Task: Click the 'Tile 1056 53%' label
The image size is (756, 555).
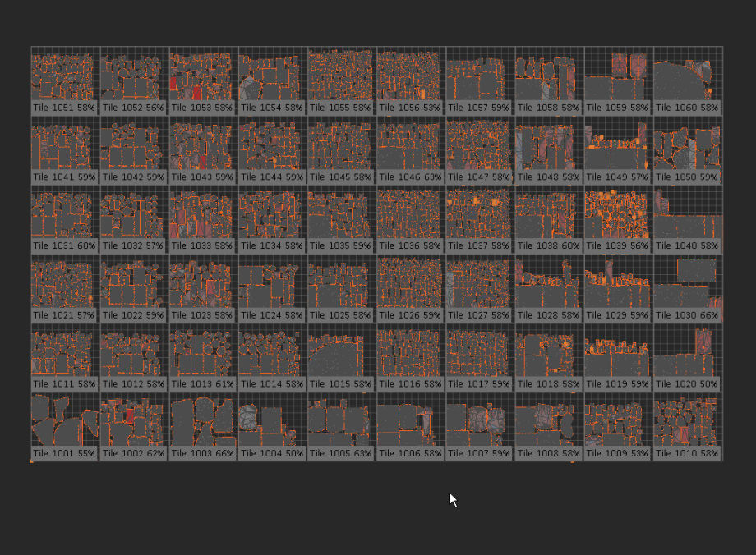Action: [410, 108]
